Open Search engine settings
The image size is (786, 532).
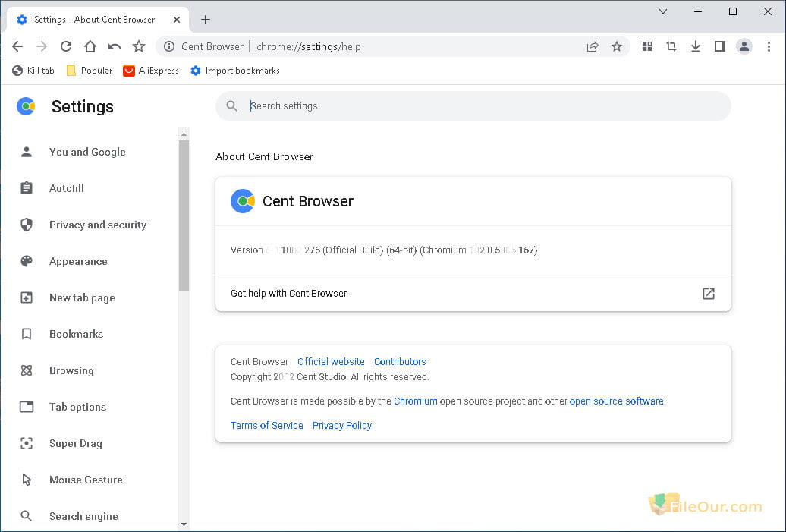point(83,516)
